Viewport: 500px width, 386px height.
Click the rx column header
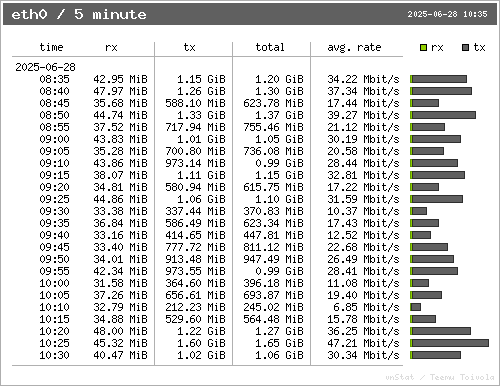coord(111,47)
